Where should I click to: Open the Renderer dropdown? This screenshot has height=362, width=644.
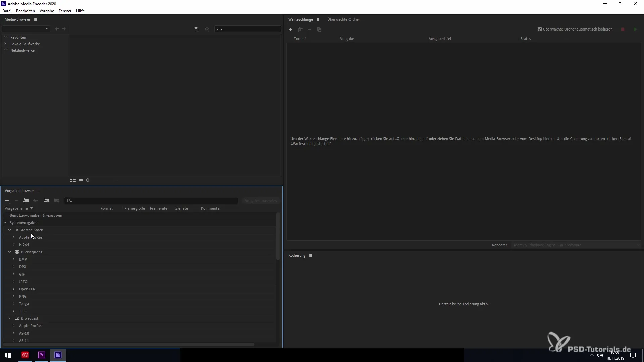point(576,245)
